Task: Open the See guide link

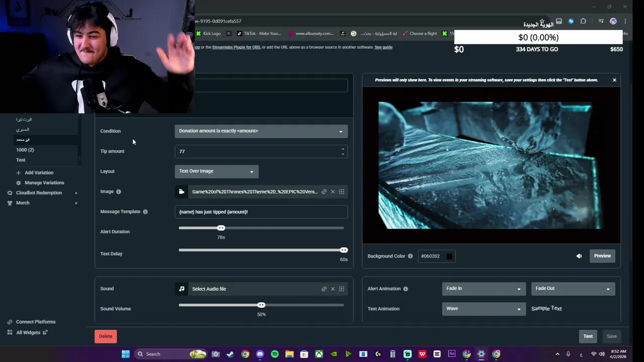Action: (x=383, y=47)
